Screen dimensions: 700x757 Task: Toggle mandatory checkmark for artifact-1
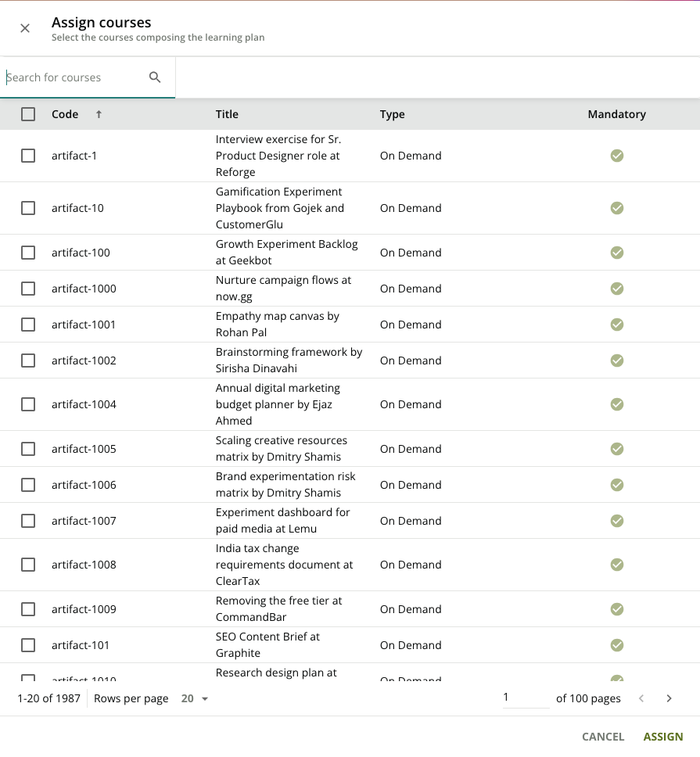pos(617,156)
